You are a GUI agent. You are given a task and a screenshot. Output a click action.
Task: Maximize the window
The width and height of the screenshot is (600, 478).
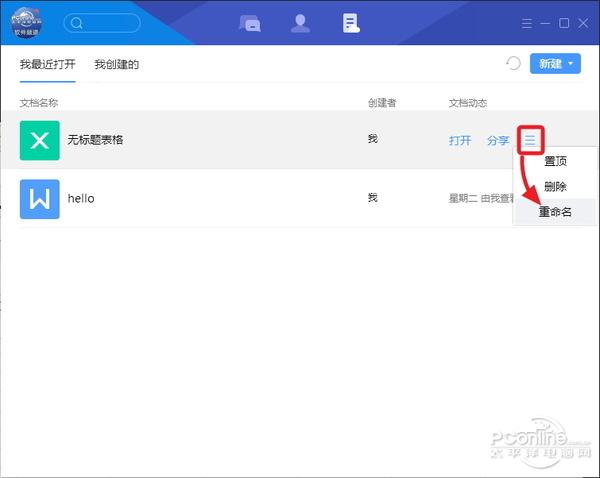564,23
